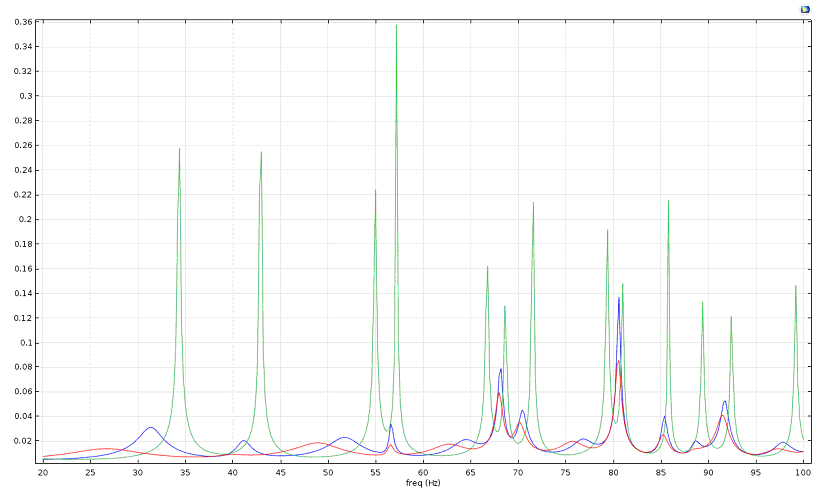Viewport: 814px width, 491px height.
Task: Click y-axis tick label '0.06'
Action: (23, 392)
